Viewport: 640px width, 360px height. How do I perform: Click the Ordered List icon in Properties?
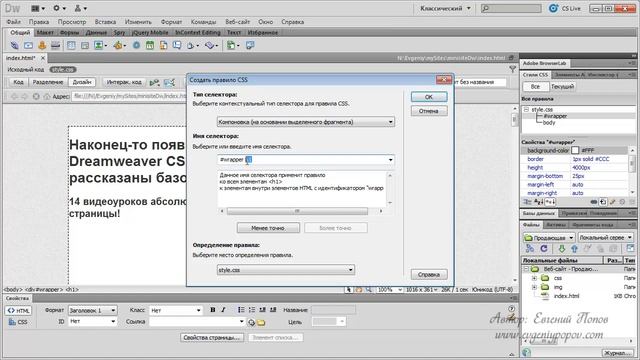click(x=252, y=310)
